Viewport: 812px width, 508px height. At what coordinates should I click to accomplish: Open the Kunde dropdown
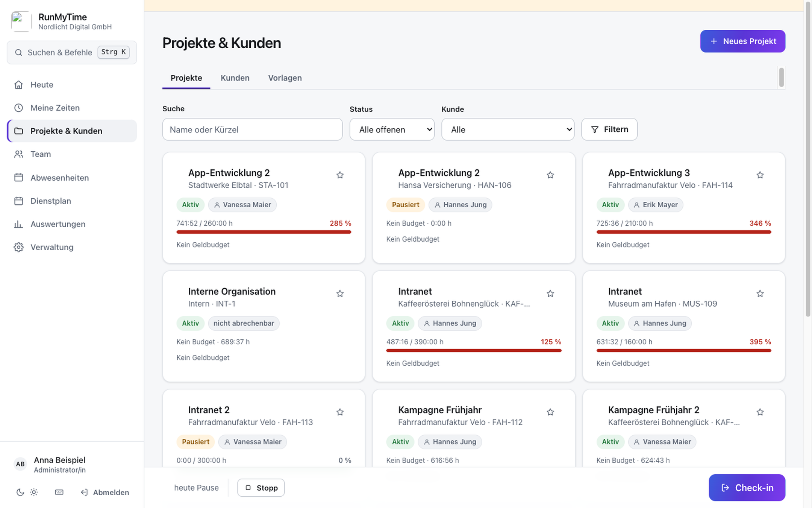tap(508, 129)
